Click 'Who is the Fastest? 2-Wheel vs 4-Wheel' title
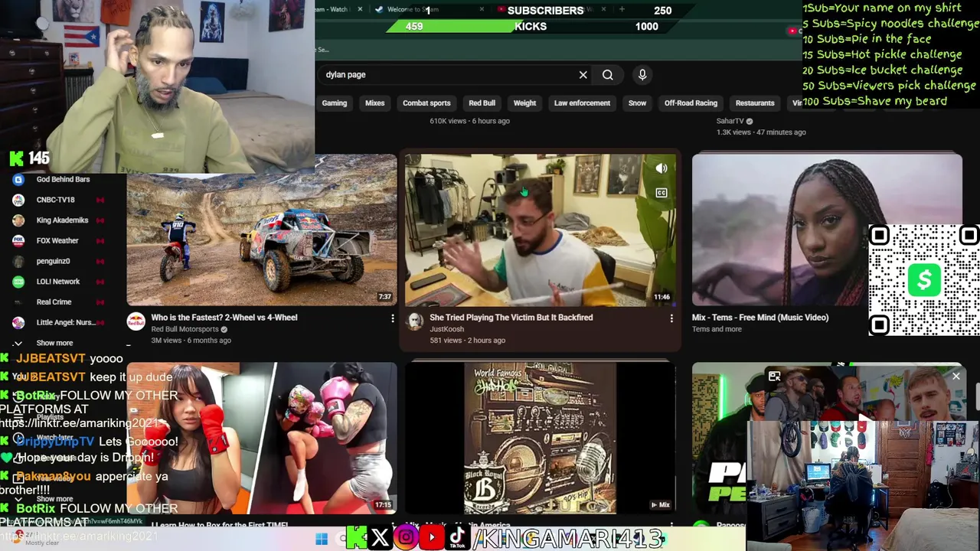The height and width of the screenshot is (551, 980). pyautogui.click(x=224, y=318)
